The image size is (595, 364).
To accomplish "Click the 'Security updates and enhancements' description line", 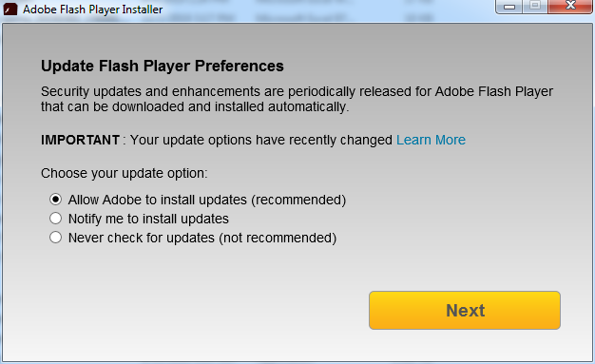I will click(297, 91).
